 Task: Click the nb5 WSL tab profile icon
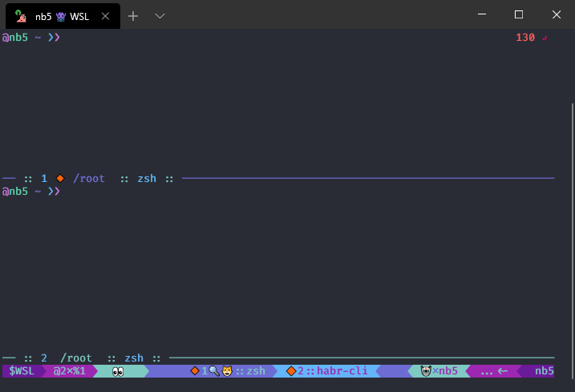[21, 16]
